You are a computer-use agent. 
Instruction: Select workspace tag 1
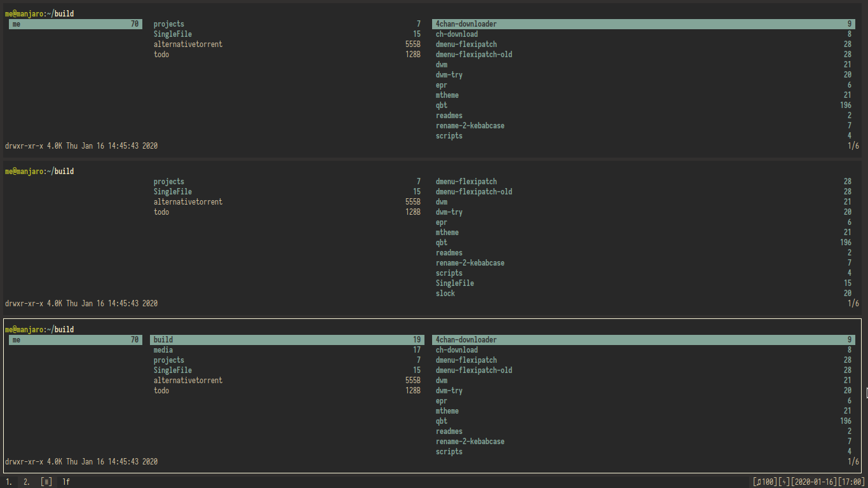click(9, 482)
